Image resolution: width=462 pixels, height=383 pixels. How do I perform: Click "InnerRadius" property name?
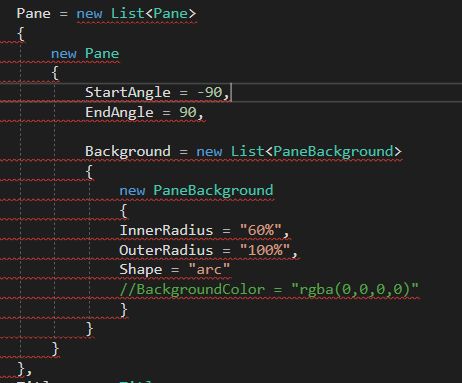point(166,230)
